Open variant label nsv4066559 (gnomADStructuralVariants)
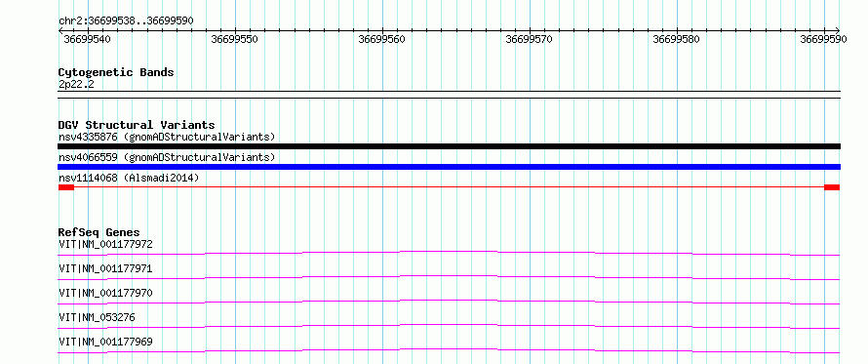 pos(167,157)
